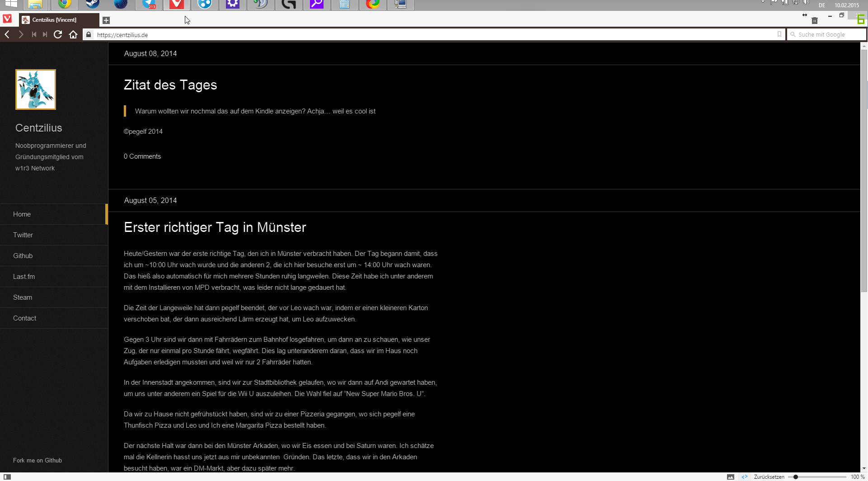Open the closed tabs trash can

[814, 20]
